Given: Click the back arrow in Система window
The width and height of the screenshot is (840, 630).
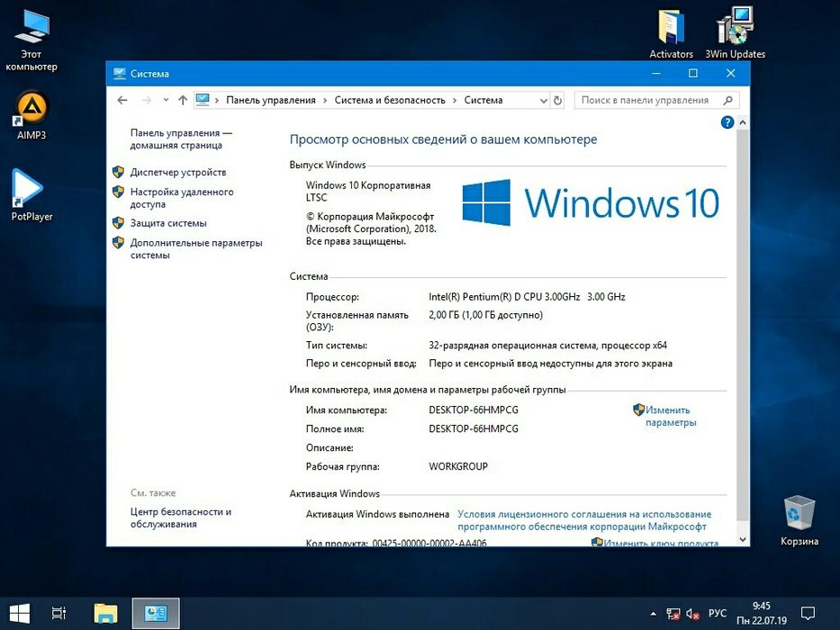Looking at the screenshot, I should point(122,100).
